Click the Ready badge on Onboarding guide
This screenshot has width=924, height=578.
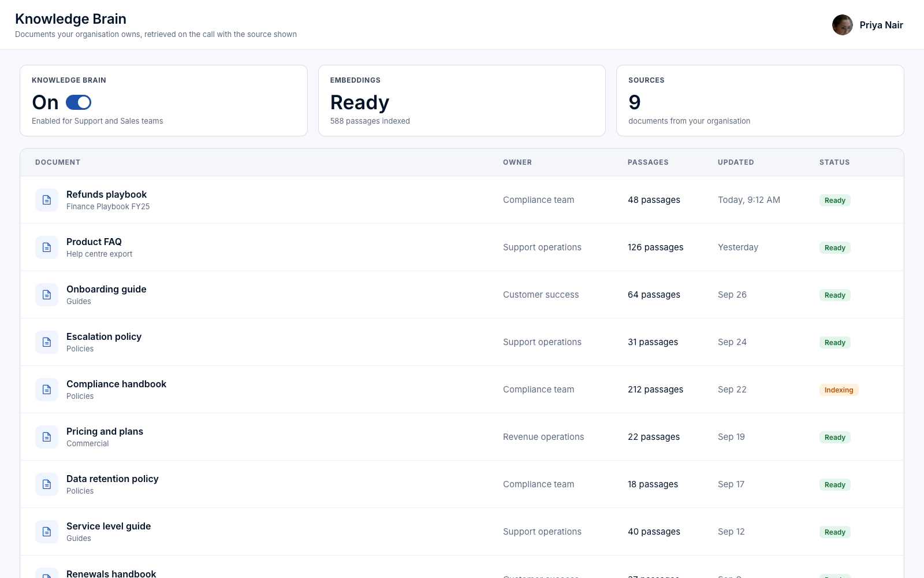point(834,295)
